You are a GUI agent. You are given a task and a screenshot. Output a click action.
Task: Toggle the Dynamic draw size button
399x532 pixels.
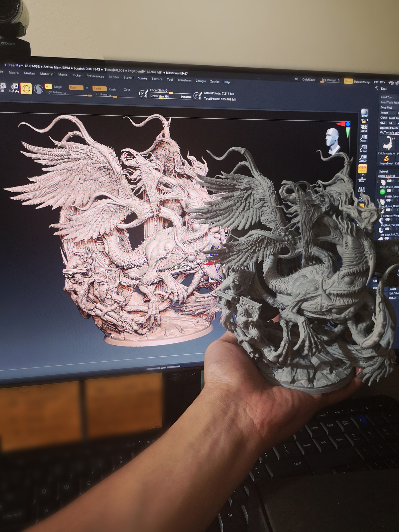click(x=186, y=97)
